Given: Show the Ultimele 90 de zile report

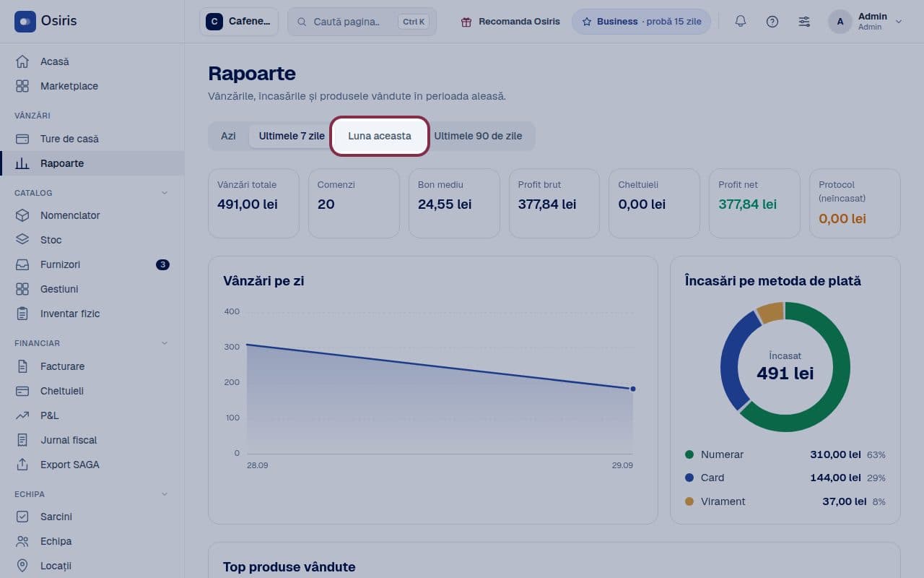Looking at the screenshot, I should (x=478, y=136).
